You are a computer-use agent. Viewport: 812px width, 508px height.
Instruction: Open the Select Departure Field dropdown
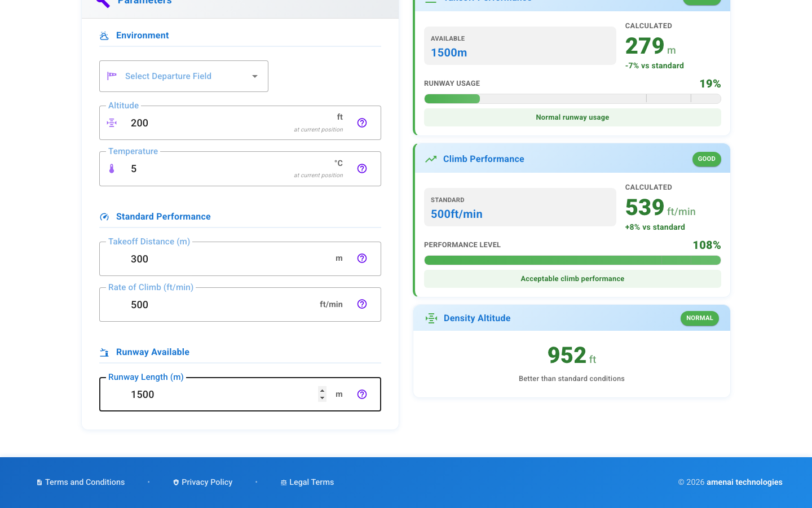click(x=183, y=76)
